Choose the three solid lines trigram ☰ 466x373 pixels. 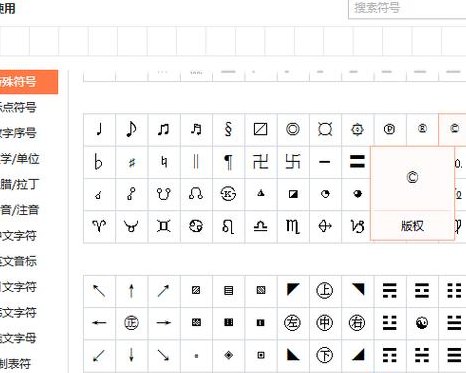pyautogui.click(x=454, y=355)
